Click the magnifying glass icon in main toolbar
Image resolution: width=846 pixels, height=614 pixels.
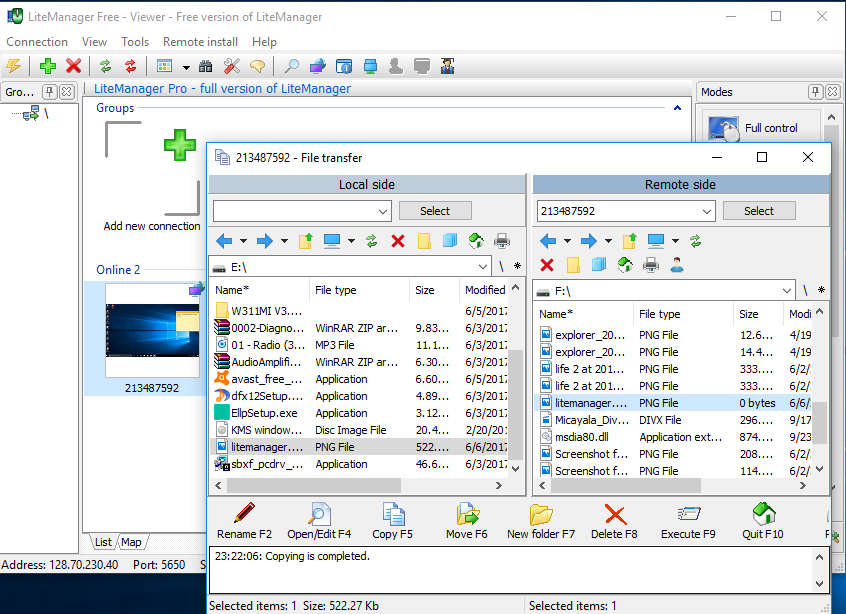291,66
